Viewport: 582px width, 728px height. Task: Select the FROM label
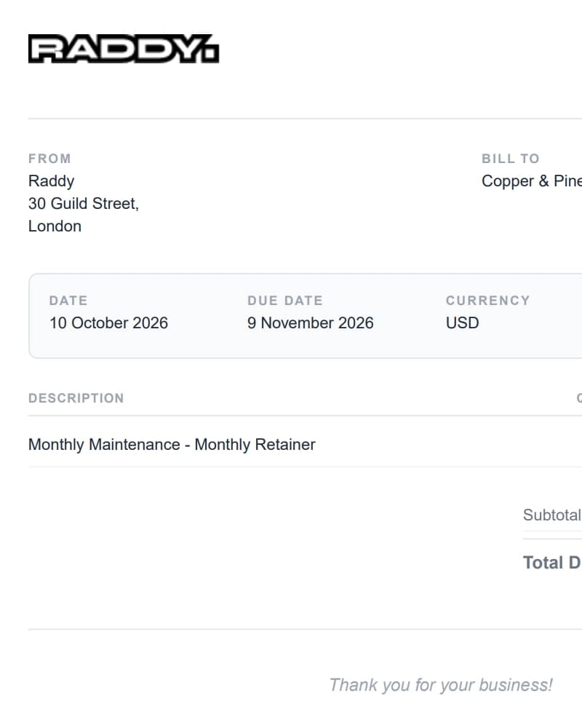pos(49,159)
